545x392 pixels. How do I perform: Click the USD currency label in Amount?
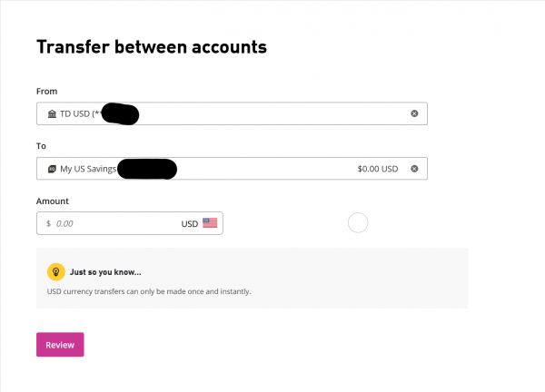189,223
